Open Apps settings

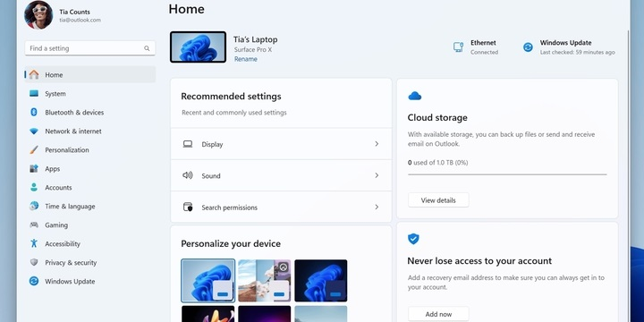coord(90,169)
